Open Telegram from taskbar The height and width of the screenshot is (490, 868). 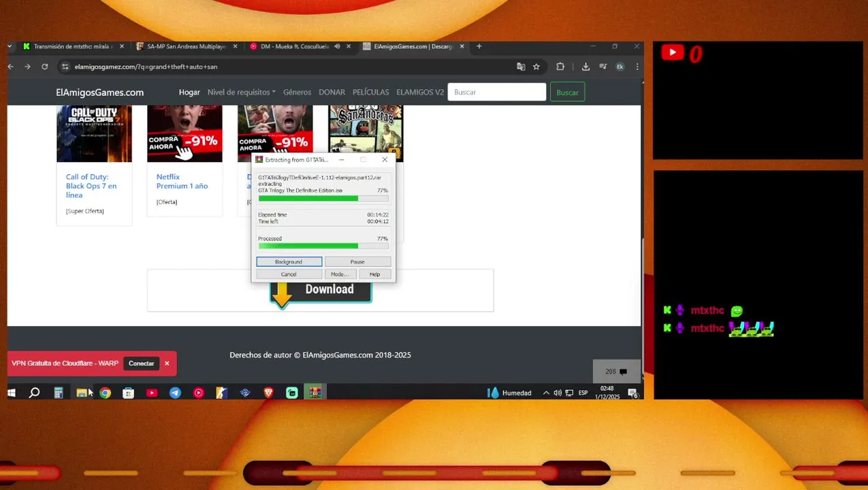[175, 393]
